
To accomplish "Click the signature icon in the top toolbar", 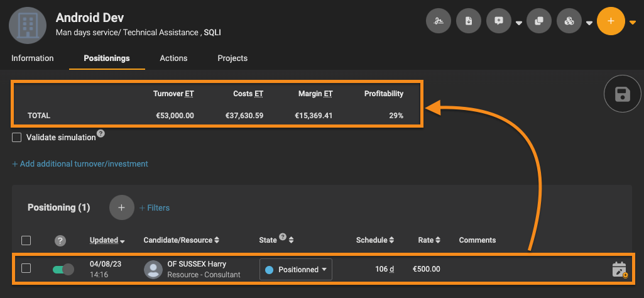I will pos(439,21).
